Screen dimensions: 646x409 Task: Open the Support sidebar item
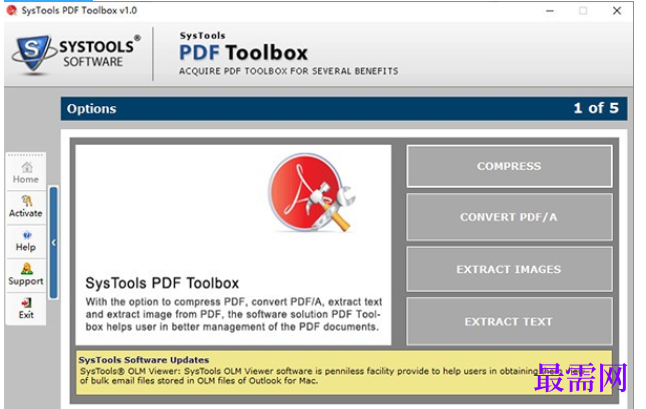26,275
